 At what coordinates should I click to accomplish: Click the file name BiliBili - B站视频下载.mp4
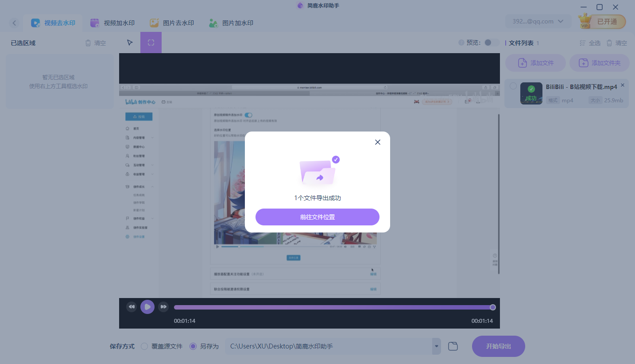click(581, 87)
